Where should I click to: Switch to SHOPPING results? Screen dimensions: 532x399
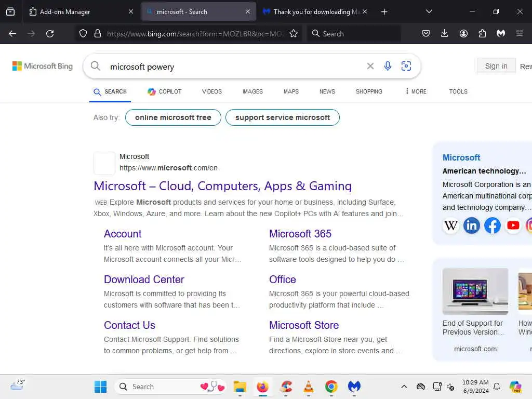click(x=369, y=91)
